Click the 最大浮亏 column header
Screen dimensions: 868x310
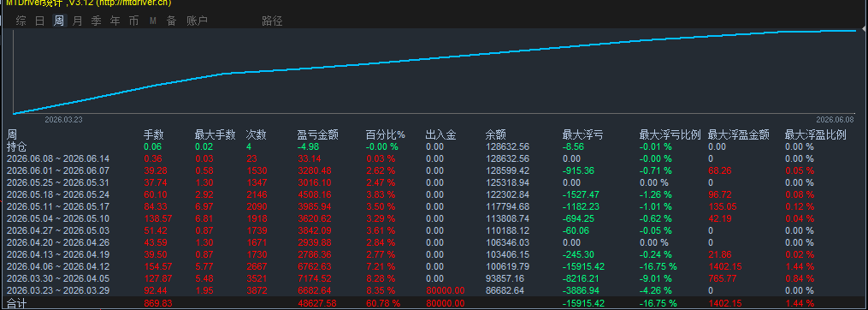583,134
